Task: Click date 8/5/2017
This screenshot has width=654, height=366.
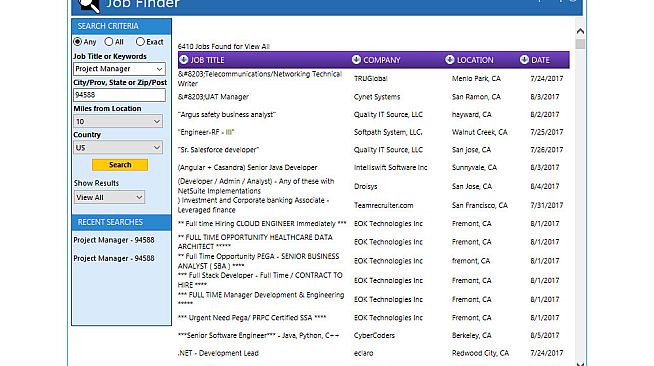Action: tap(545, 336)
